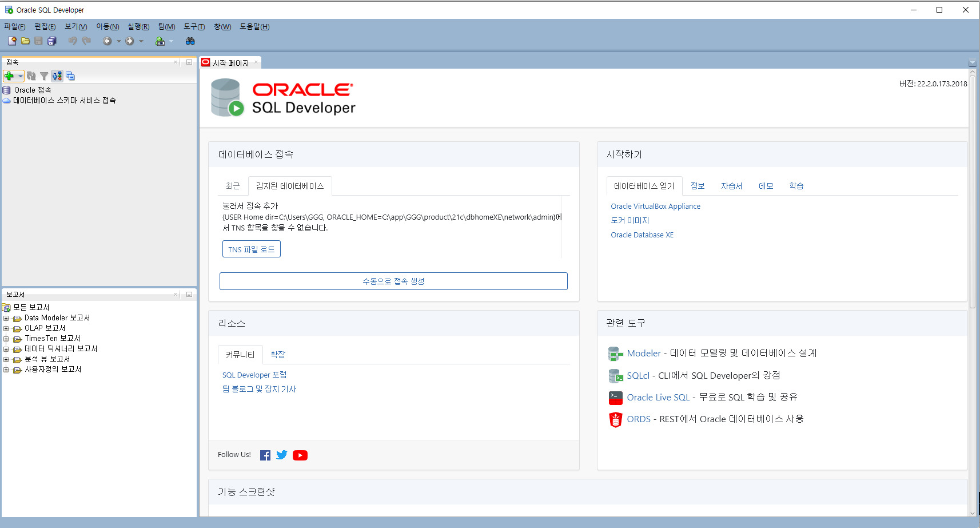Expand the TimesTen 보고서 node
This screenshot has height=528, width=980.
tap(6, 339)
